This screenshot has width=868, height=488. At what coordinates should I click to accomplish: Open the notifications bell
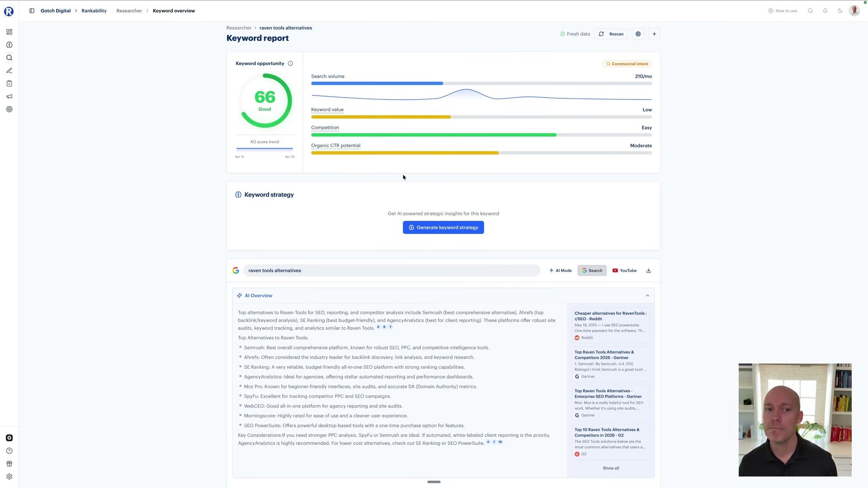click(825, 11)
